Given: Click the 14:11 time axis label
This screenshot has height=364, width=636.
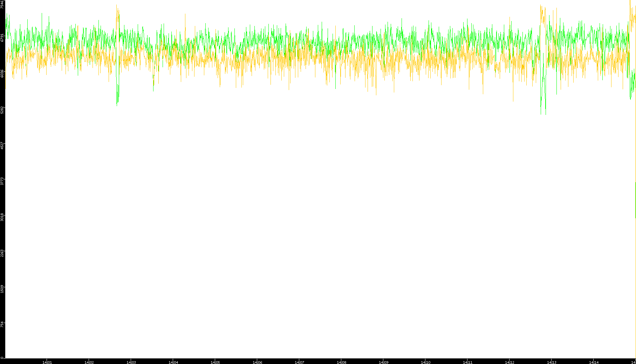Looking at the screenshot, I should point(467,362).
